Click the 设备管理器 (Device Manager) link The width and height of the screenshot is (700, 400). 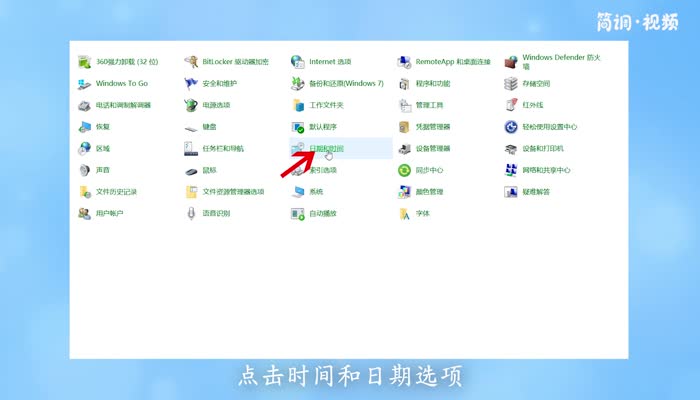[x=432, y=149]
